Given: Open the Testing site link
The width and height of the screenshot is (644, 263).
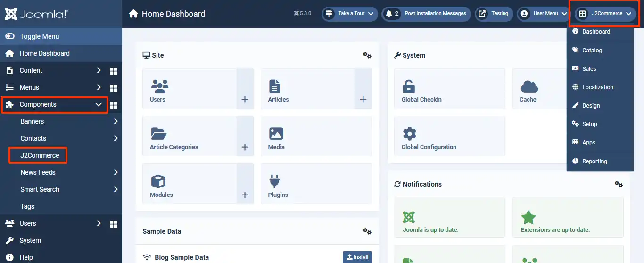Looking at the screenshot, I should point(494,14).
